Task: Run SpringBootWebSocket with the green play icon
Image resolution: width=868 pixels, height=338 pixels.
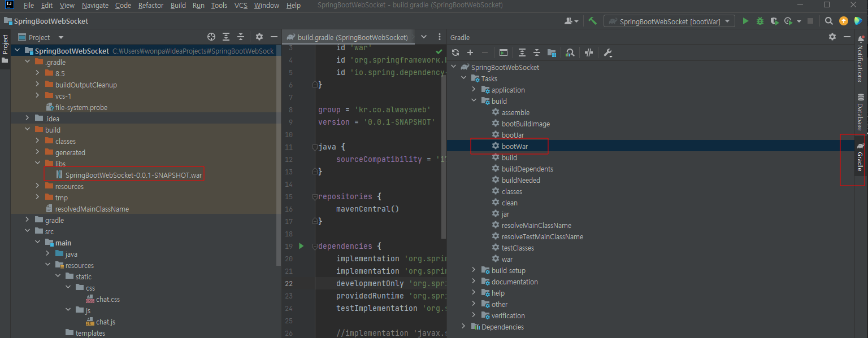Action: pyautogui.click(x=745, y=21)
